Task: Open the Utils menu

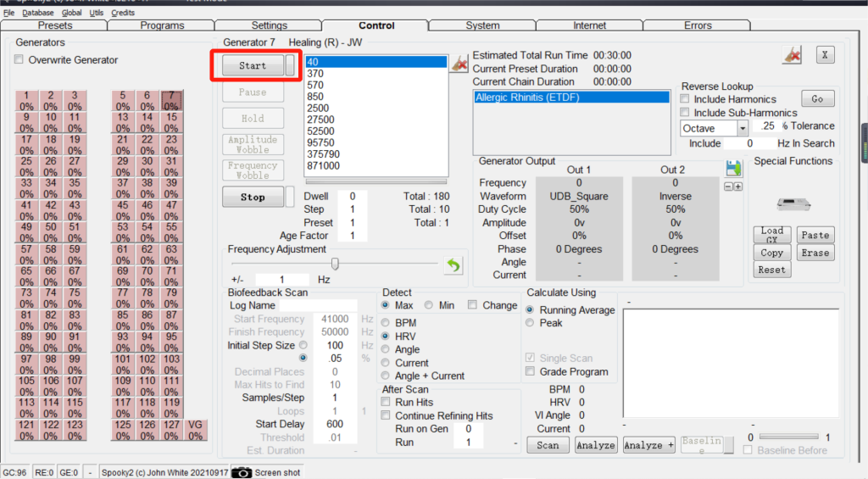Action: 97,13
